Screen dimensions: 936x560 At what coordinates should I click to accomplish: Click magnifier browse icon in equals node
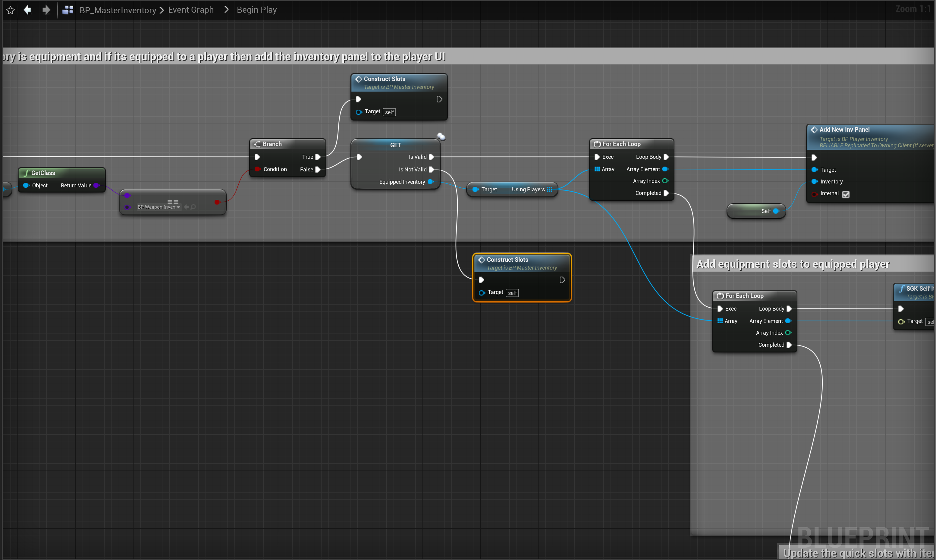[193, 207]
